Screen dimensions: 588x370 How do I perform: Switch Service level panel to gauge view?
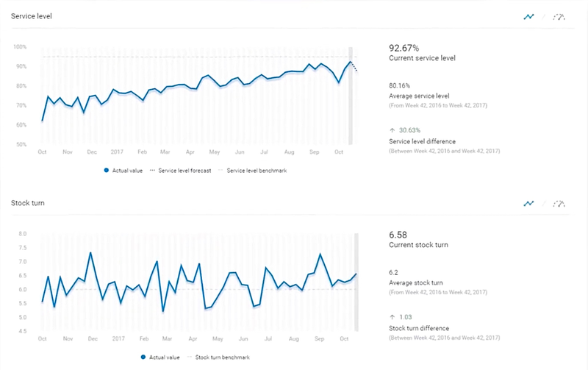coord(560,17)
